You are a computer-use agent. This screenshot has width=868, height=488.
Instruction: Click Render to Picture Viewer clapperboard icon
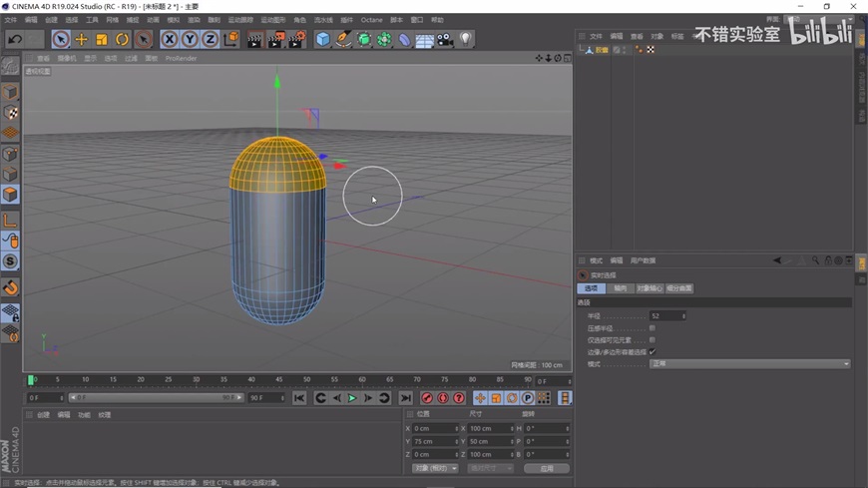tap(275, 39)
